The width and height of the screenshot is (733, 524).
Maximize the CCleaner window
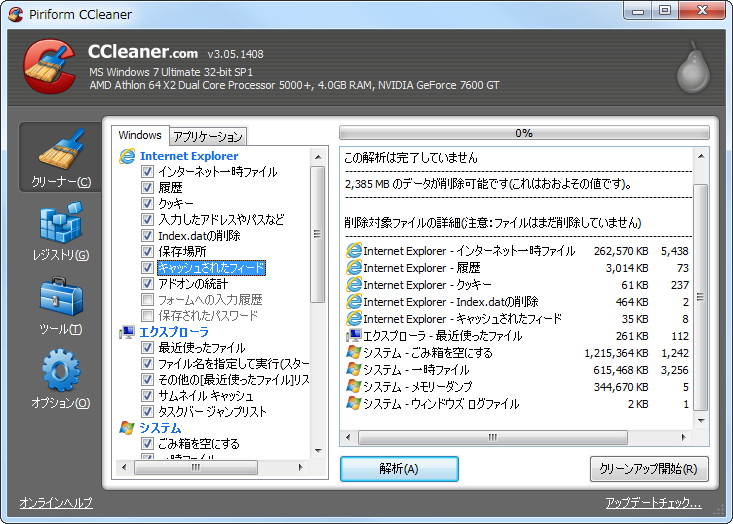click(665, 10)
